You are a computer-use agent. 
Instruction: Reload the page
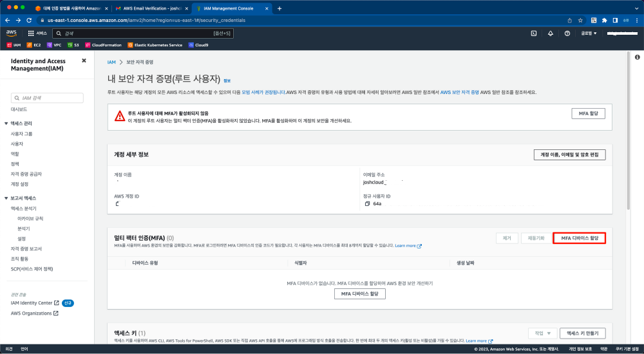click(29, 20)
